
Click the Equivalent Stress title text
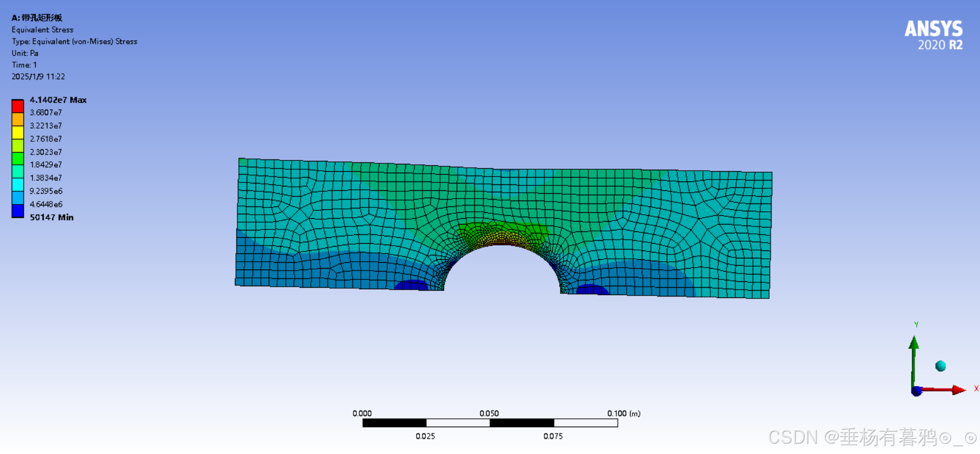[x=43, y=30]
